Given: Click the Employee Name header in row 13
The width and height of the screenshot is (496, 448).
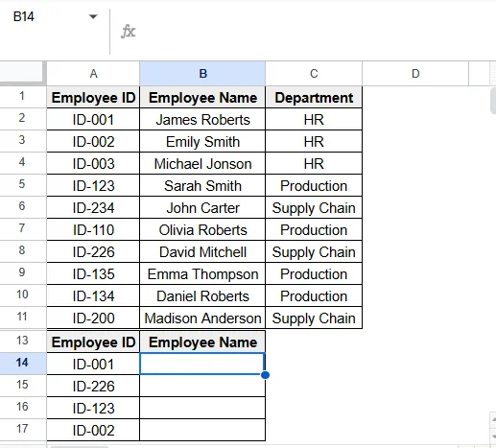Looking at the screenshot, I should tap(202, 342).
